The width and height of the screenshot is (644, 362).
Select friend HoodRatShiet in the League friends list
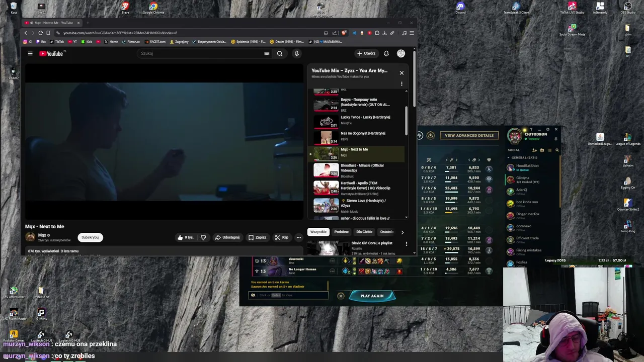point(532,167)
